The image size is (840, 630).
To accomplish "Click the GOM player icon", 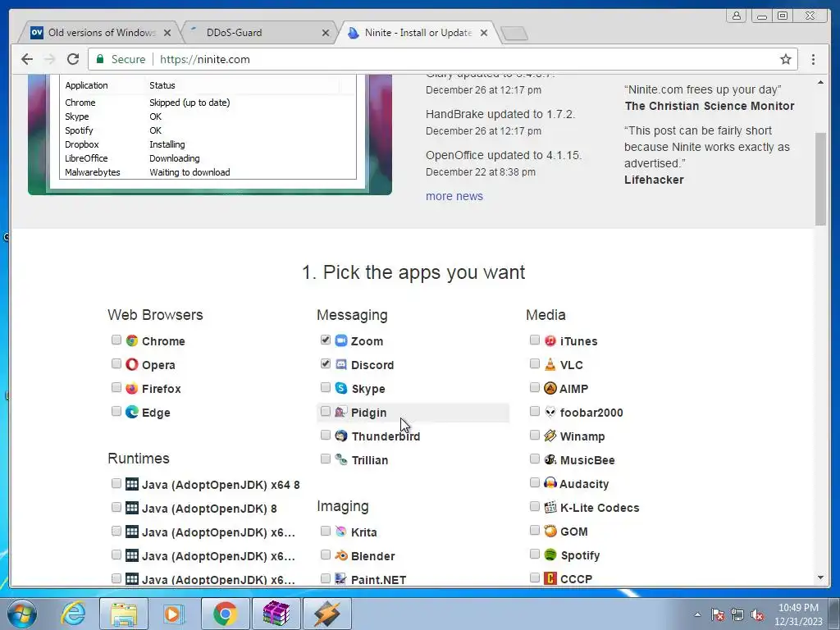I will (x=550, y=531).
